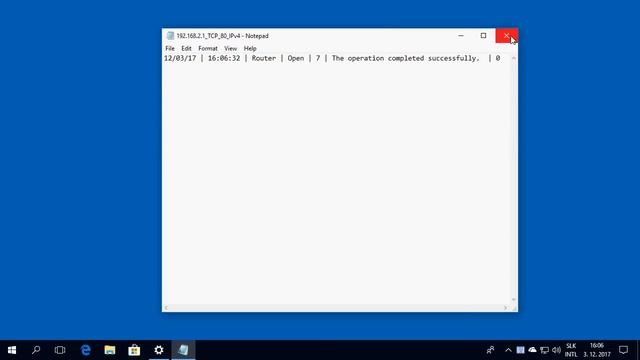This screenshot has height=360, width=640.
Task: Open the taskbar clock and date
Action: (597, 350)
